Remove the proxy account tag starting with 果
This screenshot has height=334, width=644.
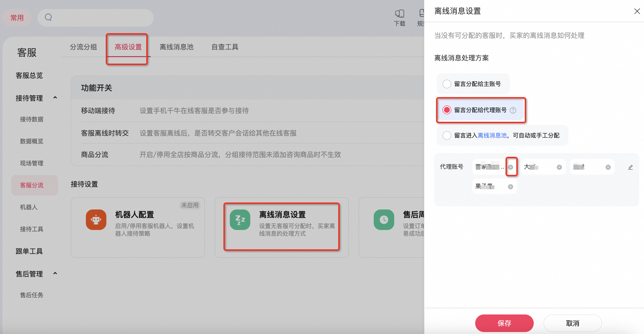click(511, 187)
